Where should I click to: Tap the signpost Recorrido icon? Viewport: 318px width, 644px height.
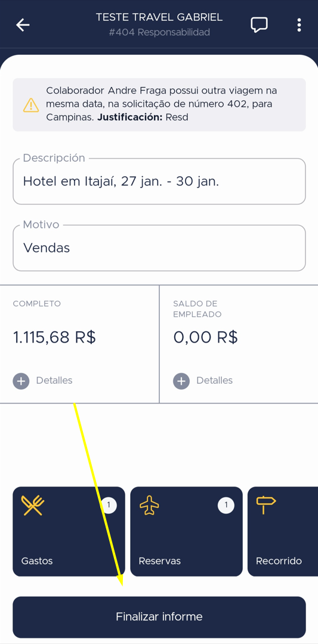point(266,505)
